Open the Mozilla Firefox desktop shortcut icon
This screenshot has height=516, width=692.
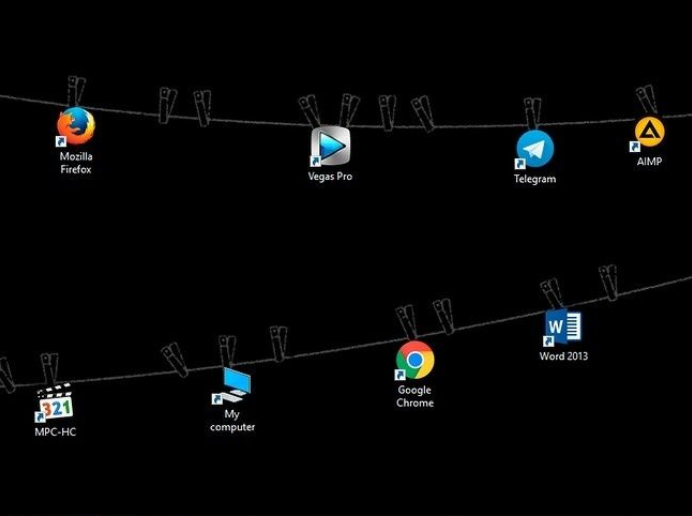75,126
